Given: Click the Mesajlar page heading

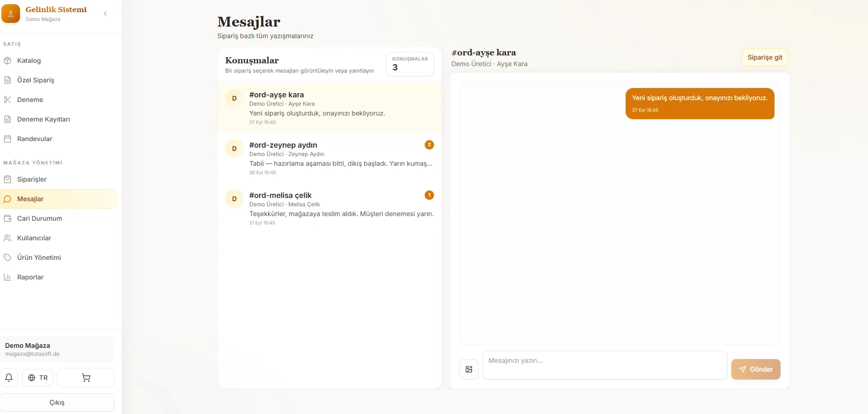Looking at the screenshot, I should coord(249,22).
